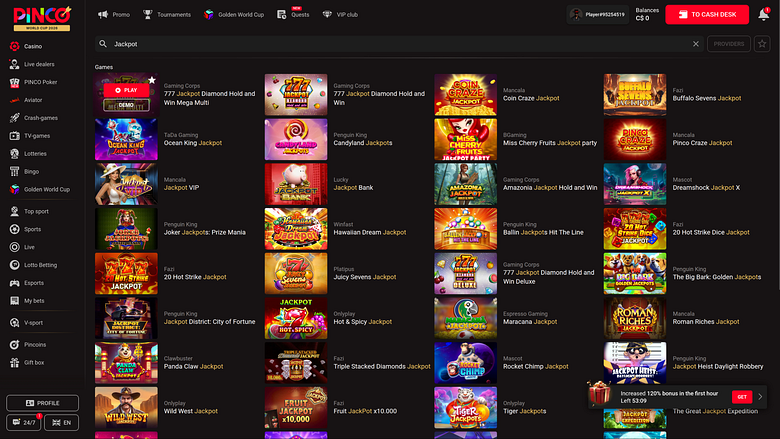Open Quests top menu
780x439 pixels.
pyautogui.click(x=293, y=14)
